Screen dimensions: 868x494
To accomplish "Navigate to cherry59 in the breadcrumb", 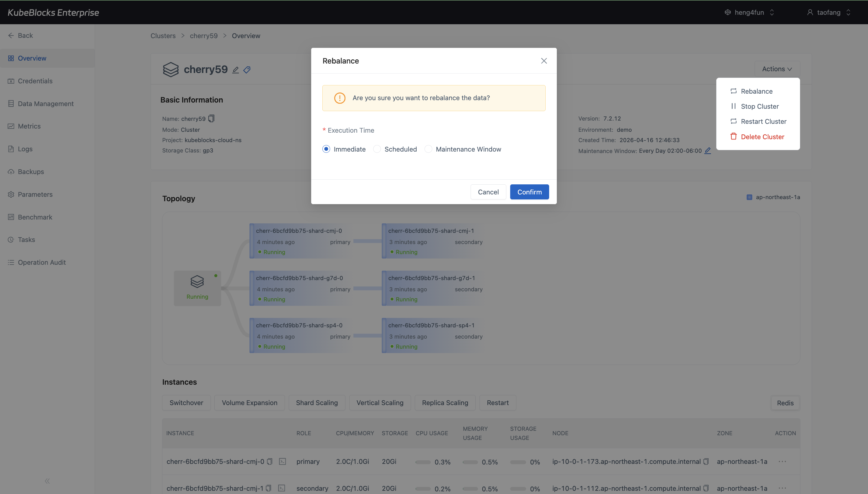I will (204, 36).
